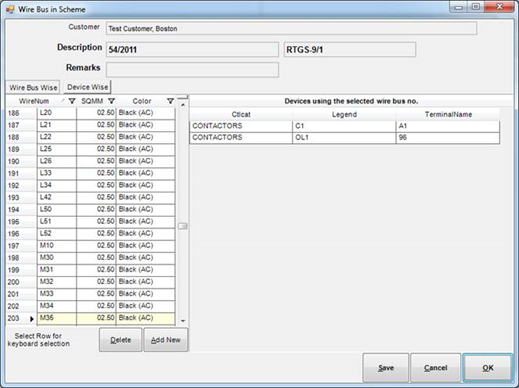Select the wire number cell L42

coord(57,197)
